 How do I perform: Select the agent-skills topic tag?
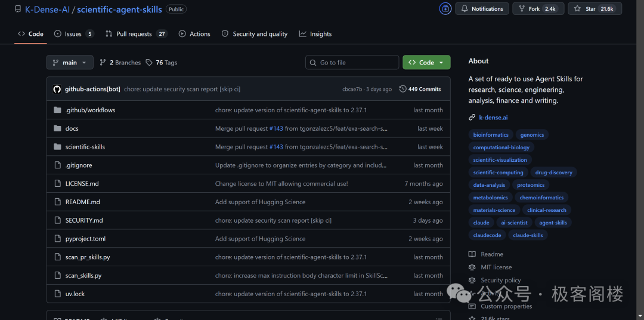(x=553, y=223)
